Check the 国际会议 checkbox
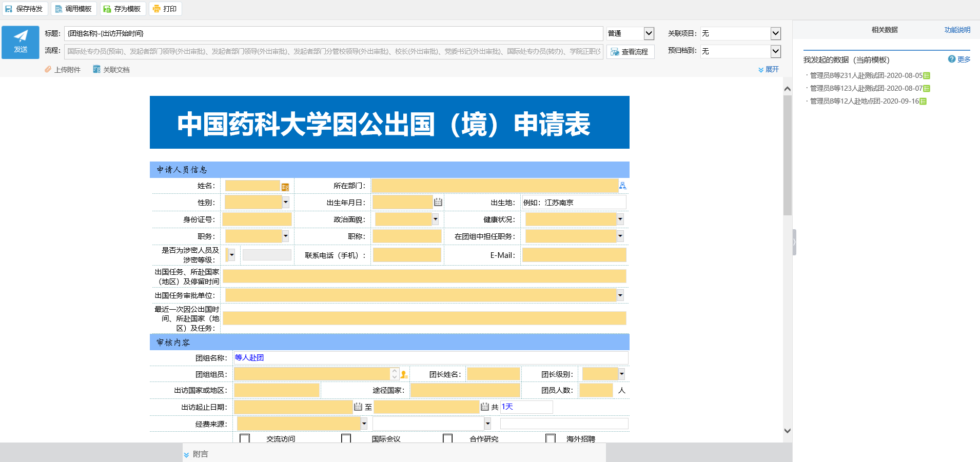Viewport: 980px width, 462px height. 346,438
